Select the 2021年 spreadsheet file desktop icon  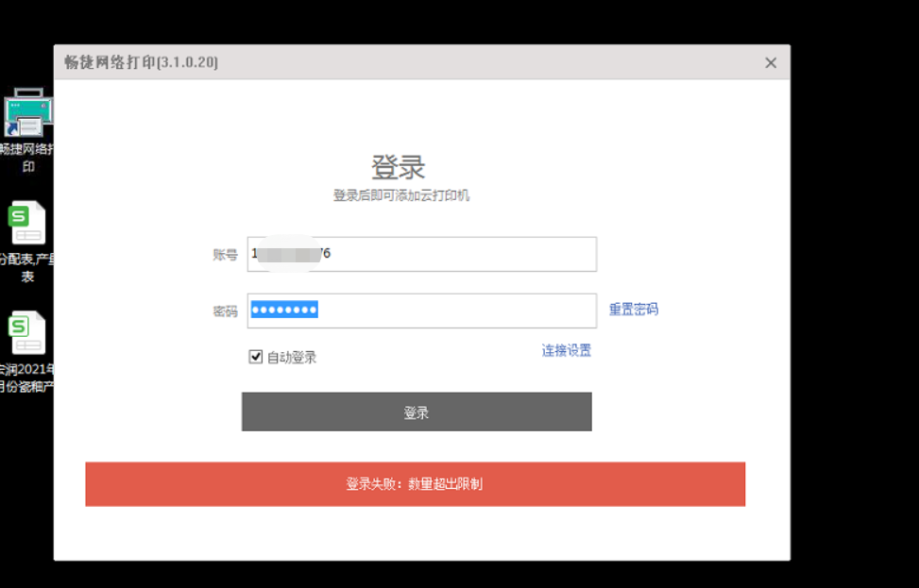pyautogui.click(x=27, y=332)
